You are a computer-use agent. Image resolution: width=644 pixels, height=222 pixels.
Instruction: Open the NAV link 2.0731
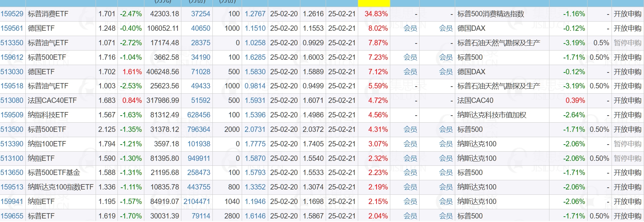click(x=255, y=129)
